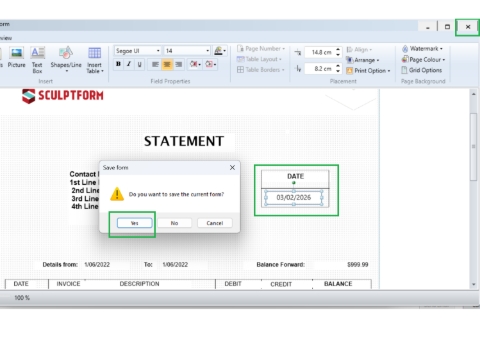Select the Balance Forward label
480x360 pixels.
click(x=281, y=265)
